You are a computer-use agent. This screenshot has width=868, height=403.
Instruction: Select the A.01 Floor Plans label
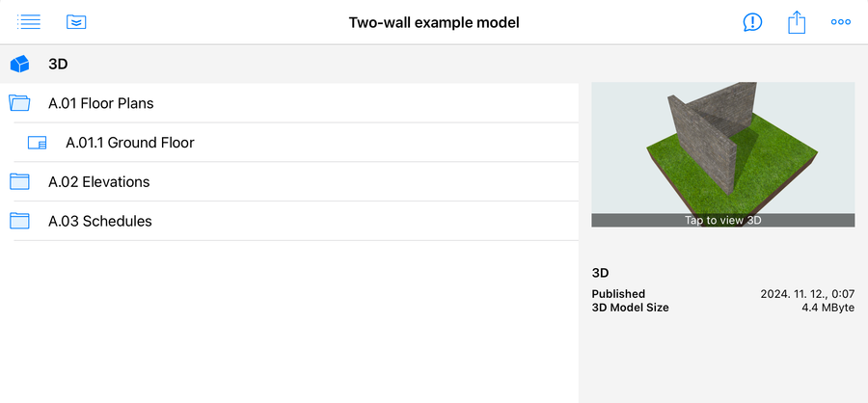click(100, 103)
